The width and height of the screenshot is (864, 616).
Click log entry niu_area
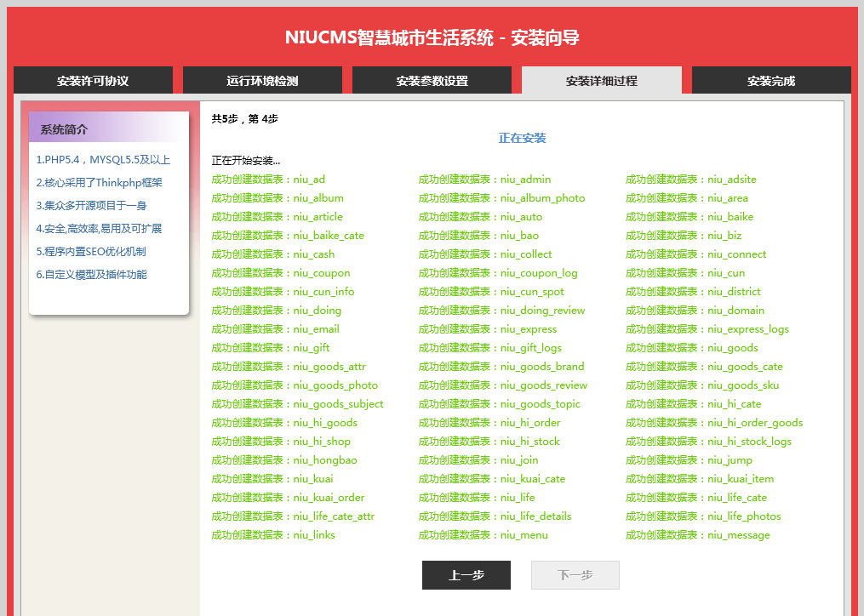tap(687, 197)
